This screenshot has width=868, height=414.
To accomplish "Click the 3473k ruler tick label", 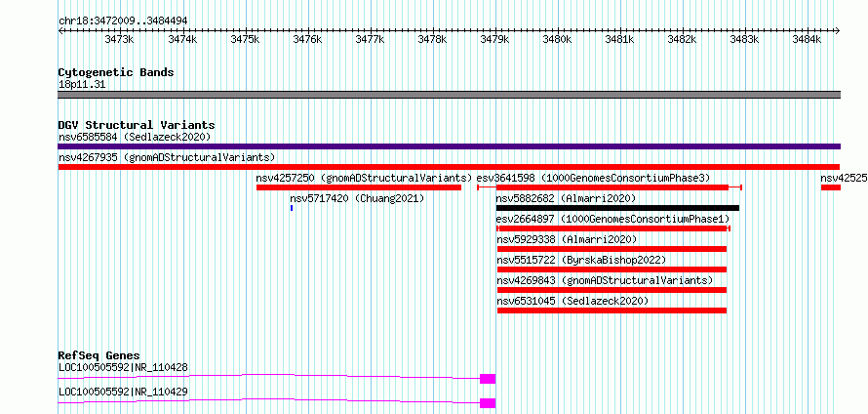I will 120,40.
